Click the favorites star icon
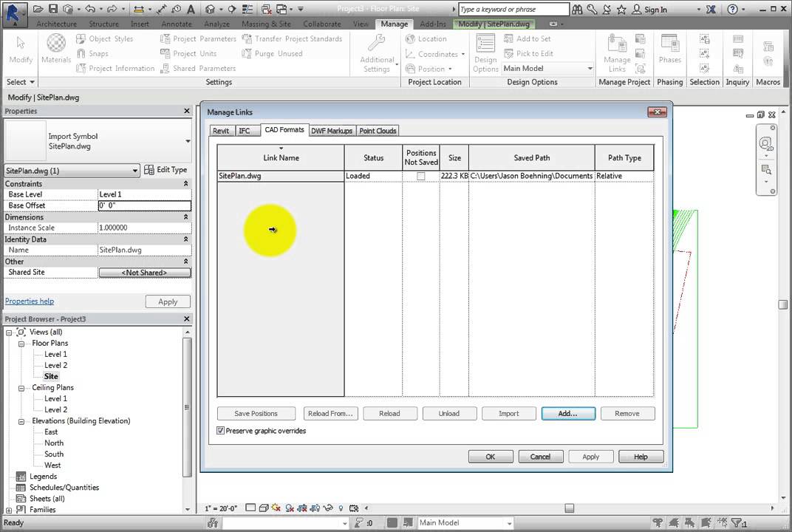The height and width of the screenshot is (532, 792). pyautogui.click(x=621, y=9)
